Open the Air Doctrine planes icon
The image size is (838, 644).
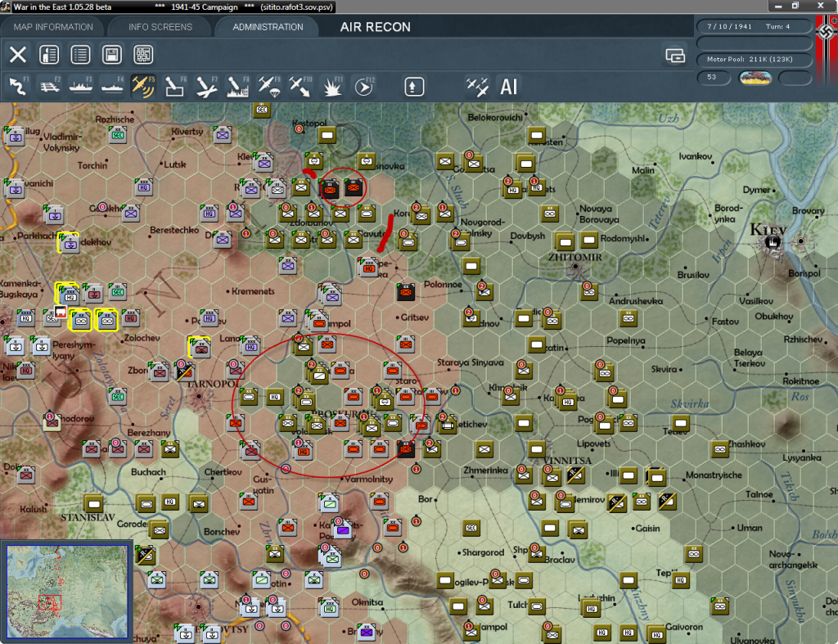[x=477, y=86]
